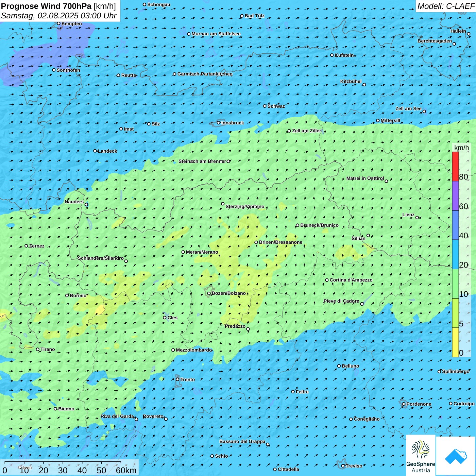
Task: Click the blue cloud logo at the bottom right
Action: tap(456, 456)
